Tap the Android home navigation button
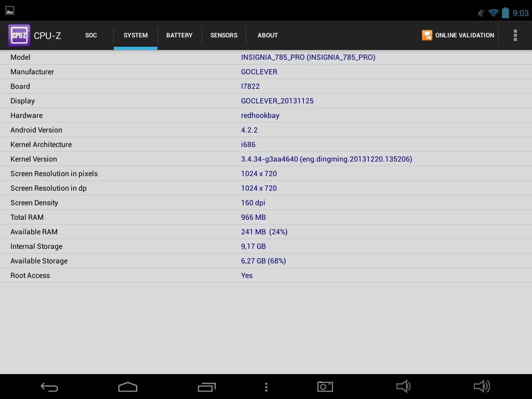The height and width of the screenshot is (399, 532). tap(128, 387)
